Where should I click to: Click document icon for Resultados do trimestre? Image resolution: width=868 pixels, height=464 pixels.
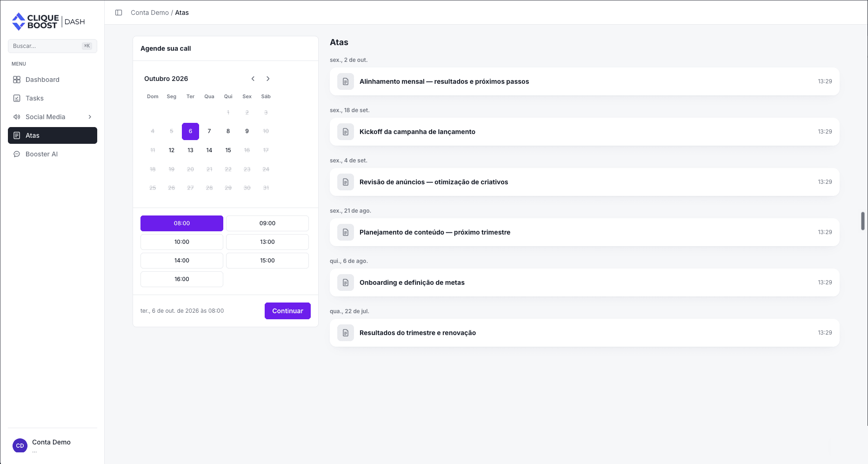(x=346, y=333)
